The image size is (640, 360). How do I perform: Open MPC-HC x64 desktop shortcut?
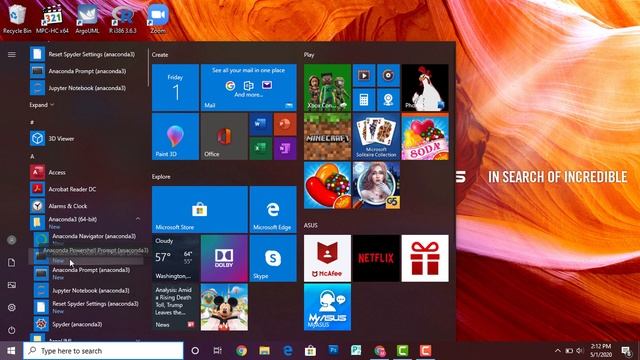click(52, 19)
